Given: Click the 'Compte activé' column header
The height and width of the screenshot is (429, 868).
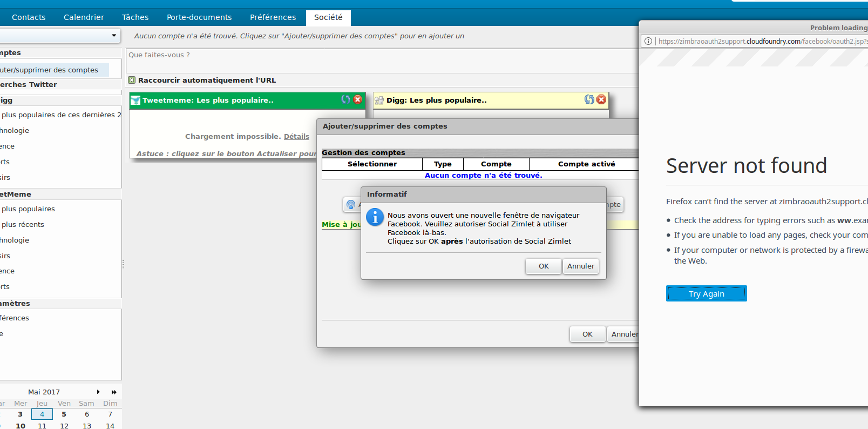Looking at the screenshot, I should tap(586, 164).
